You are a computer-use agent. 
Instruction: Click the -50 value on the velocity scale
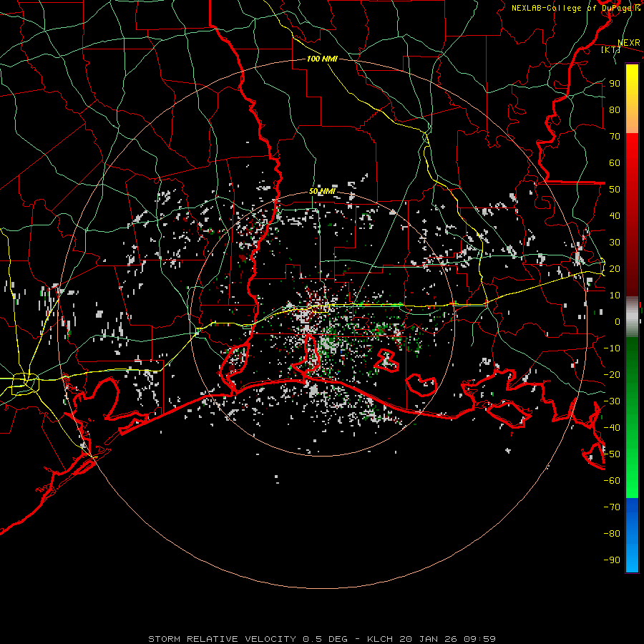pos(612,454)
